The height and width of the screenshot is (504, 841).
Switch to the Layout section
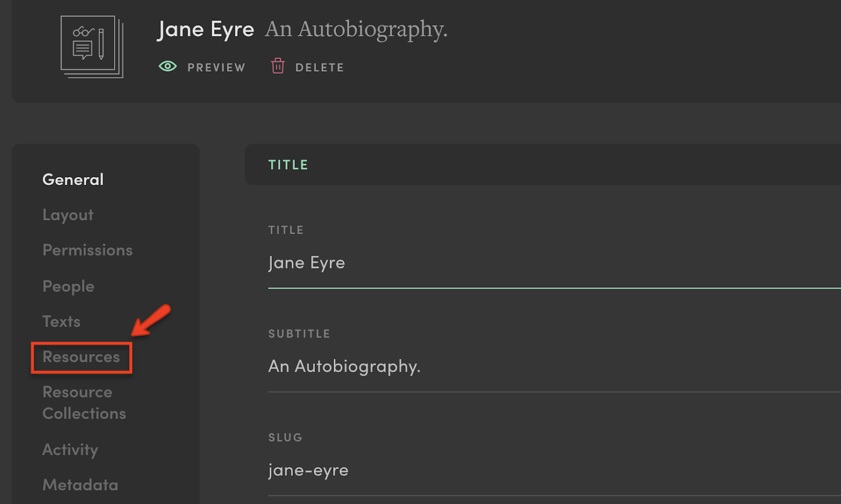[x=68, y=215]
